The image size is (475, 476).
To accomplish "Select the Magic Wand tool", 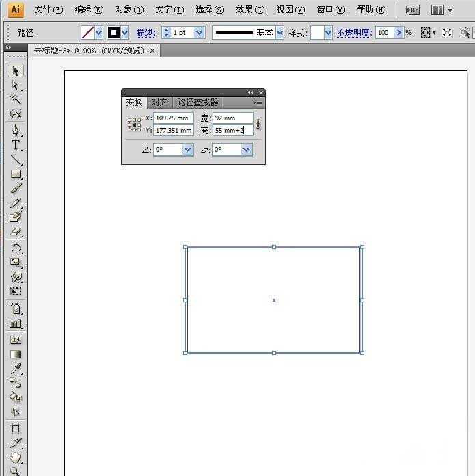I will (x=16, y=99).
